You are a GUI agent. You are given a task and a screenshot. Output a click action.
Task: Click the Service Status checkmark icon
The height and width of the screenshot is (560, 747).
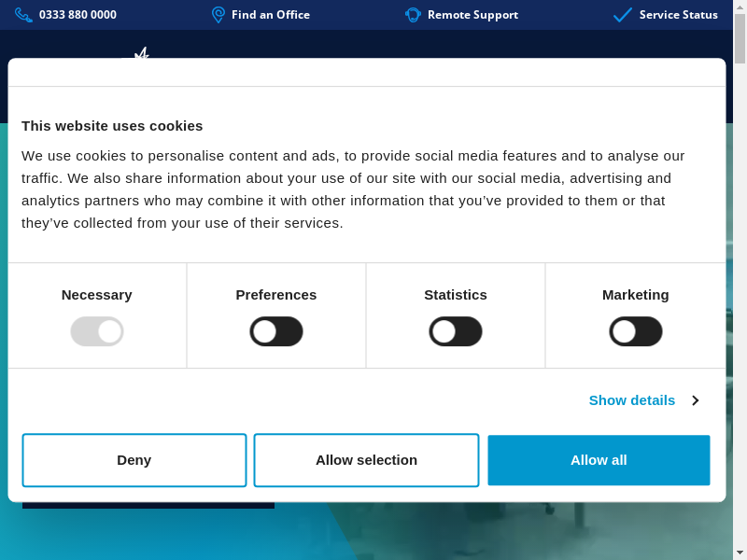click(x=623, y=15)
